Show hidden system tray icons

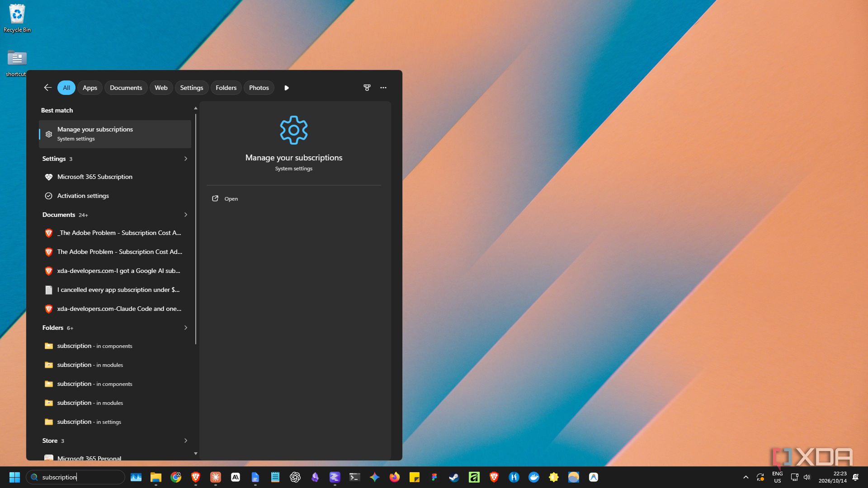click(746, 477)
